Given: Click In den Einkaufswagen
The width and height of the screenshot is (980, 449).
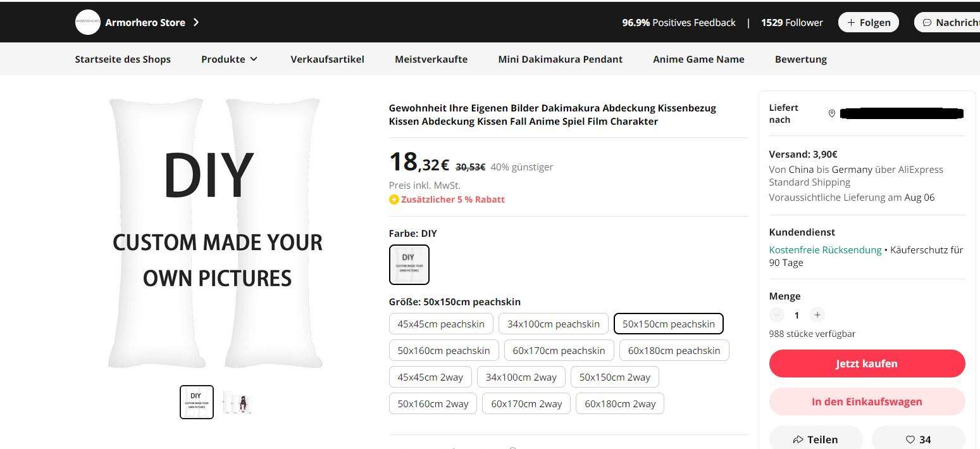Looking at the screenshot, I should 866,402.
